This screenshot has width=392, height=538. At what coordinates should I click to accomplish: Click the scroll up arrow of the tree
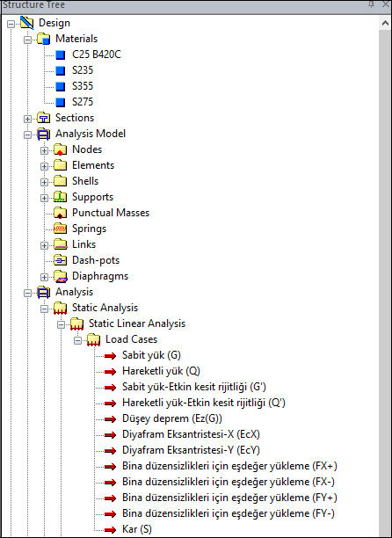coord(385,24)
